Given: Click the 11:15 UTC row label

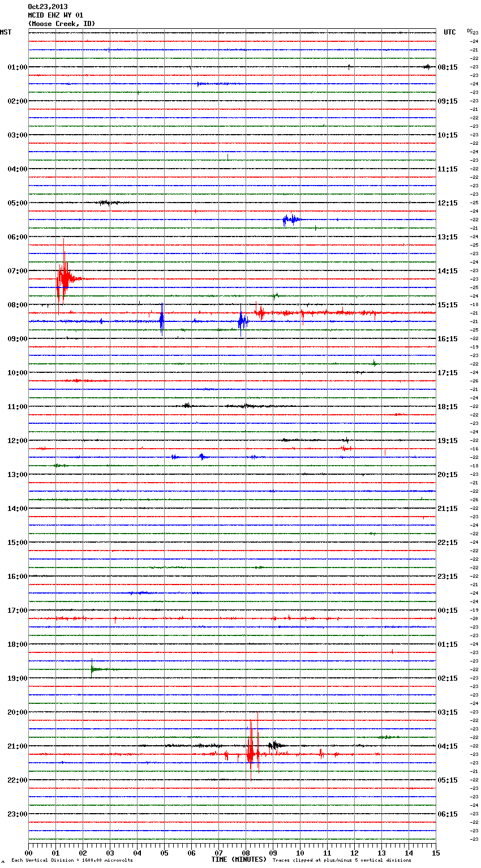Looking at the screenshot, I should tap(448, 169).
